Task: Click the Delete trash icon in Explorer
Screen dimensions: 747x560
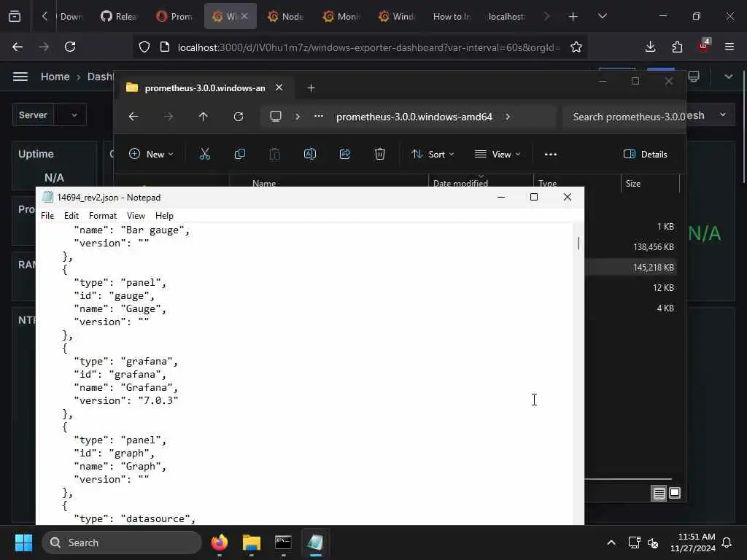Action: click(x=379, y=154)
